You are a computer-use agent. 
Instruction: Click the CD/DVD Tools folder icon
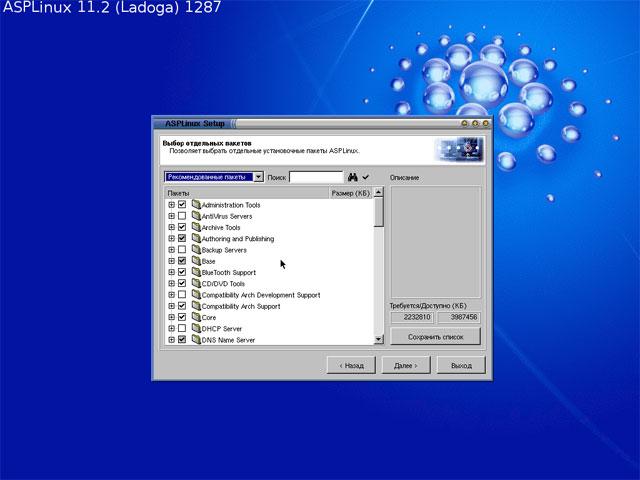pos(196,283)
